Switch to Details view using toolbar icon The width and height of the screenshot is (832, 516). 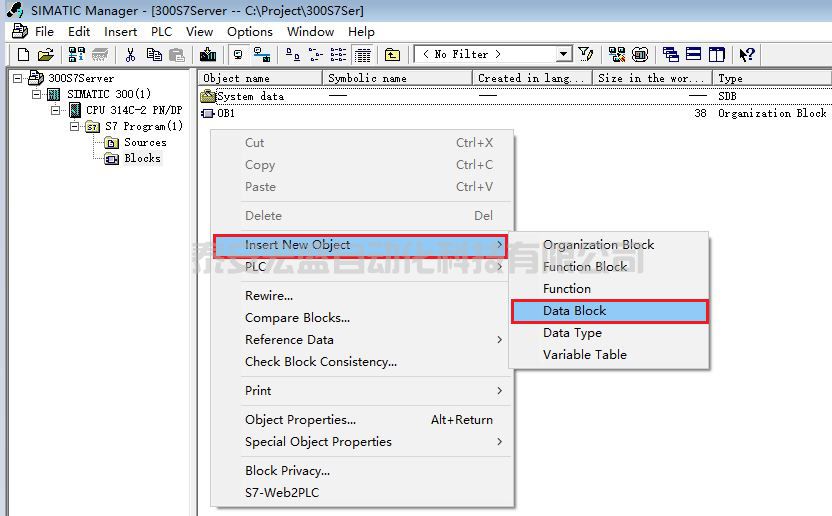364,55
